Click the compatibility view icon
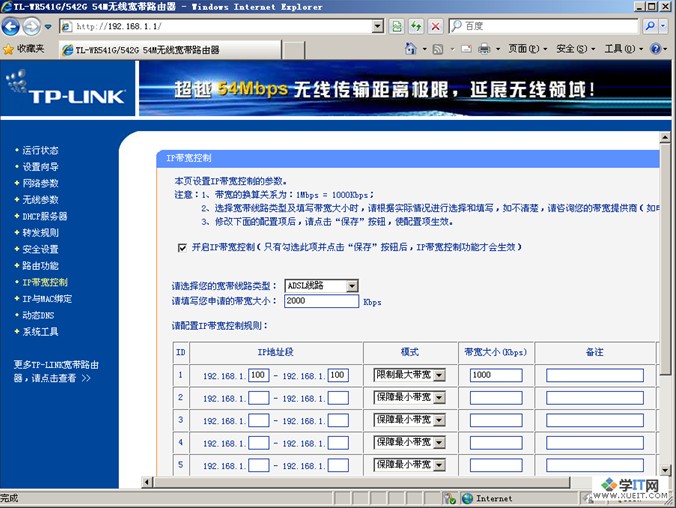 point(397,26)
